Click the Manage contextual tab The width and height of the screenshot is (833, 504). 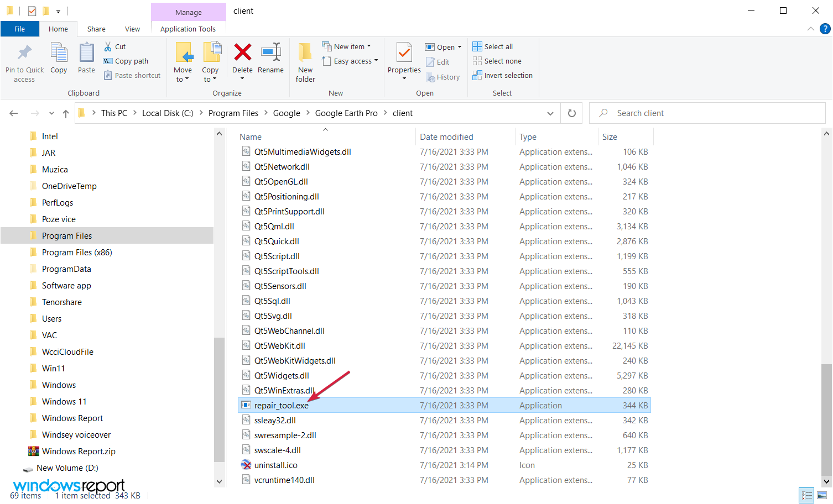(x=189, y=12)
